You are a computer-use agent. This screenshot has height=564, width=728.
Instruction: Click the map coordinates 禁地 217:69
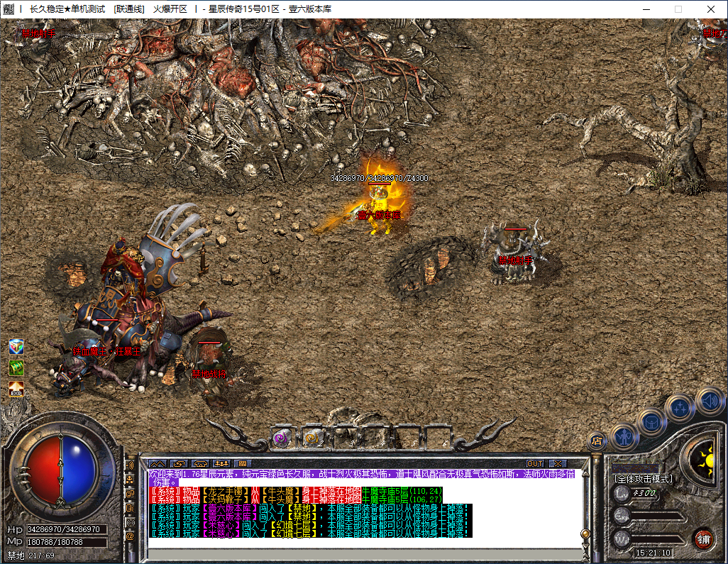[31, 555]
